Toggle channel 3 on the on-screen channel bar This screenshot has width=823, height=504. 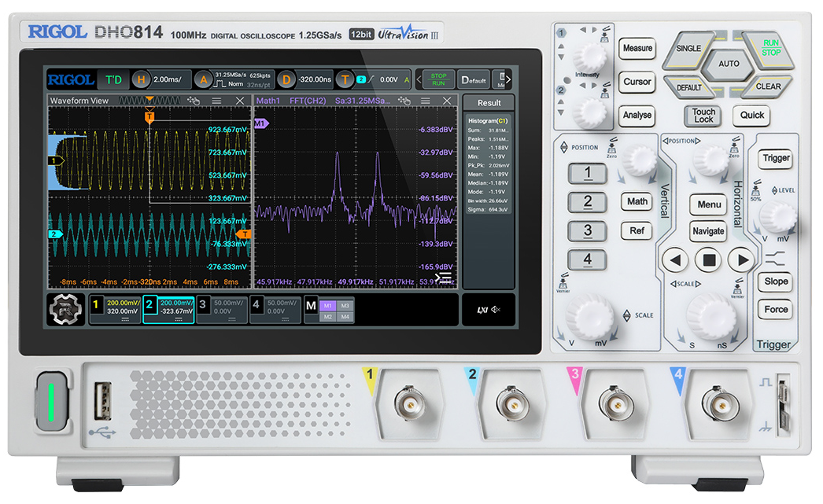pyautogui.click(x=222, y=310)
